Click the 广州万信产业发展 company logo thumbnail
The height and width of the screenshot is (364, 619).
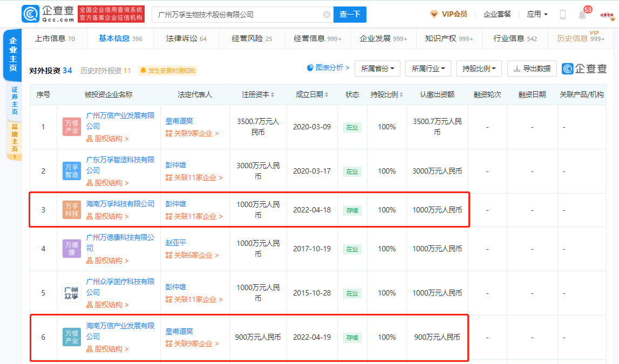pyautogui.click(x=71, y=127)
